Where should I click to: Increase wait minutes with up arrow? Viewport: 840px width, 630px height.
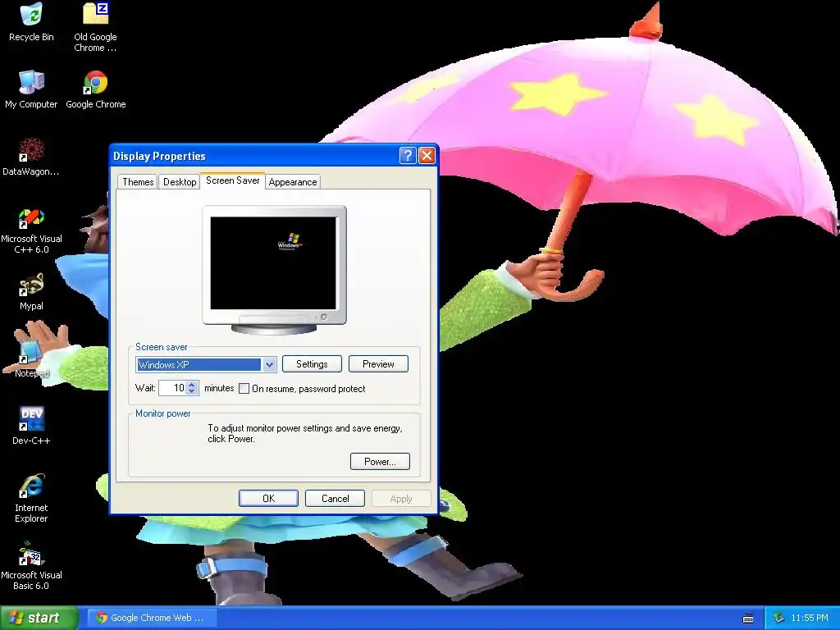(192, 384)
